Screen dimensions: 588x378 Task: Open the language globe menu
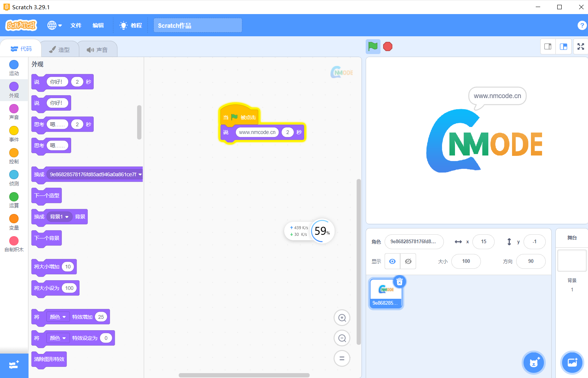coord(54,25)
